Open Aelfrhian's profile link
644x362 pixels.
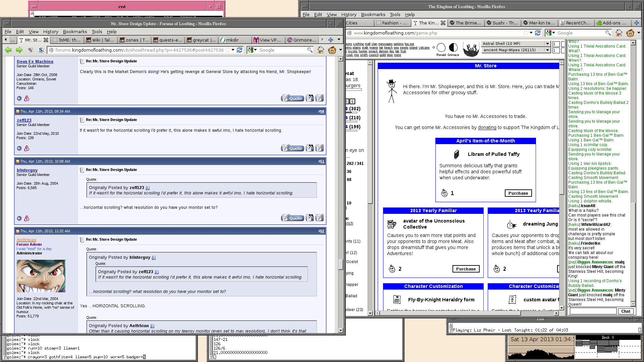pos(26,240)
